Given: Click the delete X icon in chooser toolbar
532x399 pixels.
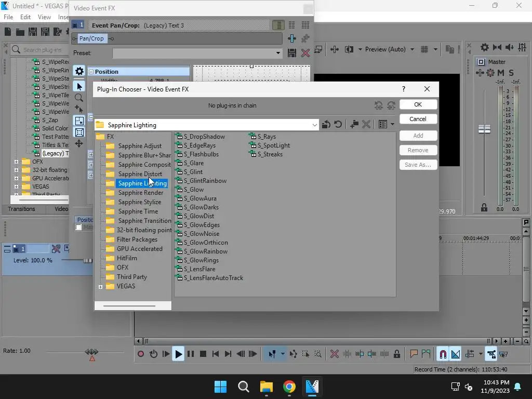Looking at the screenshot, I should (366, 125).
